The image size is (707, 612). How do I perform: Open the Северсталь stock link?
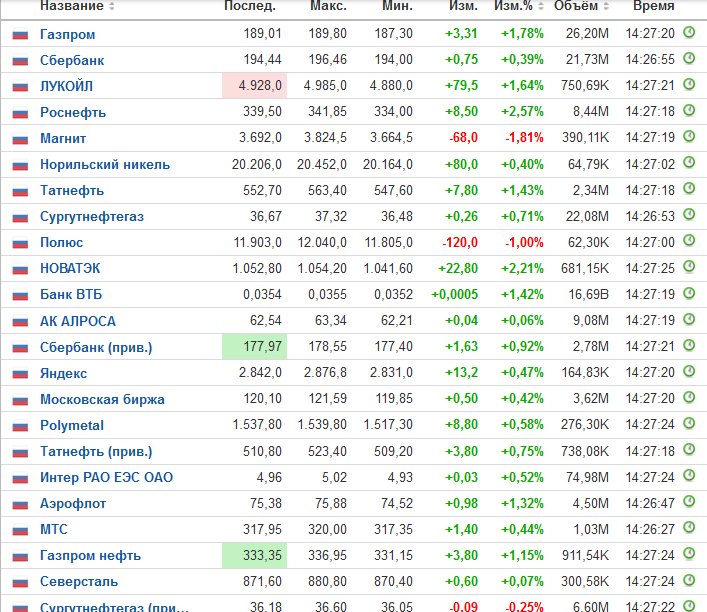click(x=79, y=582)
